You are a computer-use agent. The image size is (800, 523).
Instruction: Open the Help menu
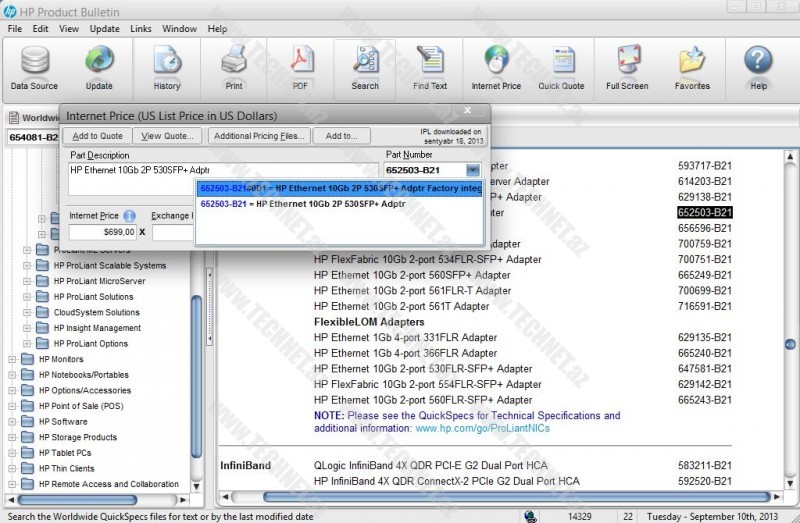point(217,29)
